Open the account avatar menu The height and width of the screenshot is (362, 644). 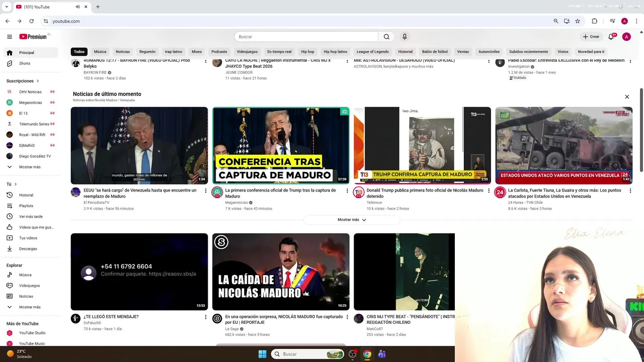(x=626, y=37)
